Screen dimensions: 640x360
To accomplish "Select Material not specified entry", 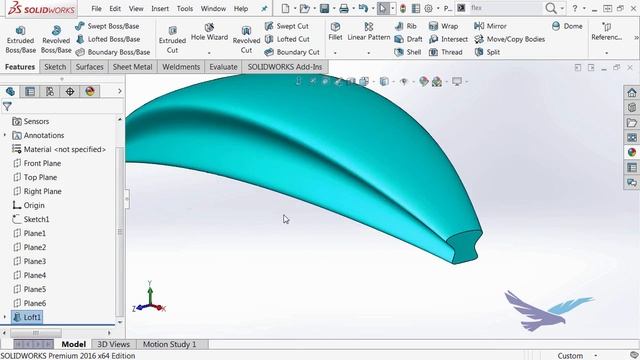I will coord(59,149).
